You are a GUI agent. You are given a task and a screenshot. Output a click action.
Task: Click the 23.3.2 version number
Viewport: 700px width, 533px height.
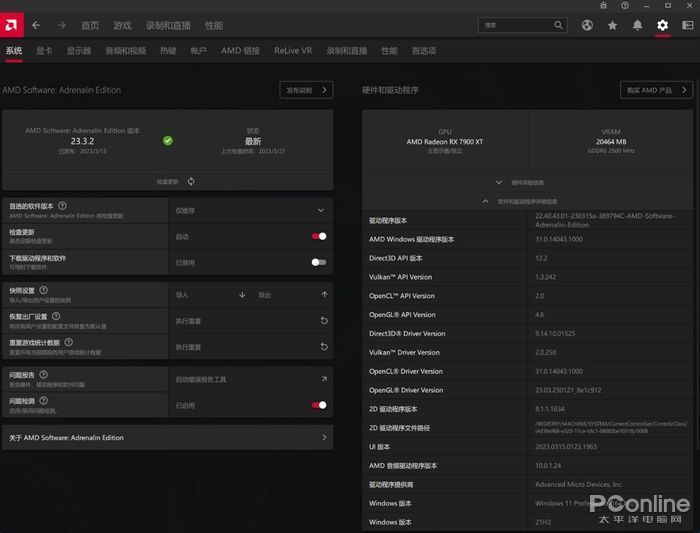[x=82, y=141]
